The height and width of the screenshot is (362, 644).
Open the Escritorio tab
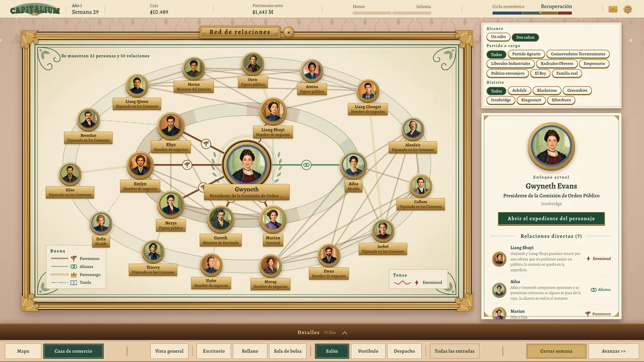pos(214,351)
